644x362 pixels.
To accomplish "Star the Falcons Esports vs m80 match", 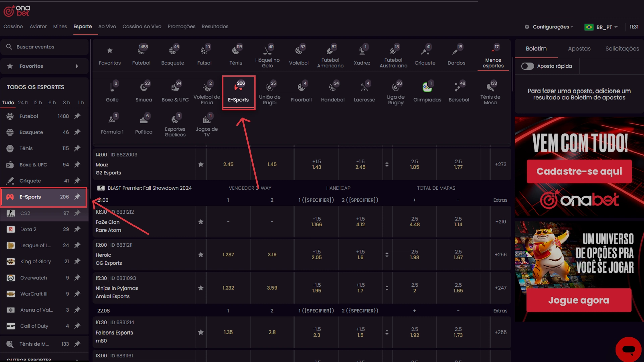I will [x=201, y=332].
